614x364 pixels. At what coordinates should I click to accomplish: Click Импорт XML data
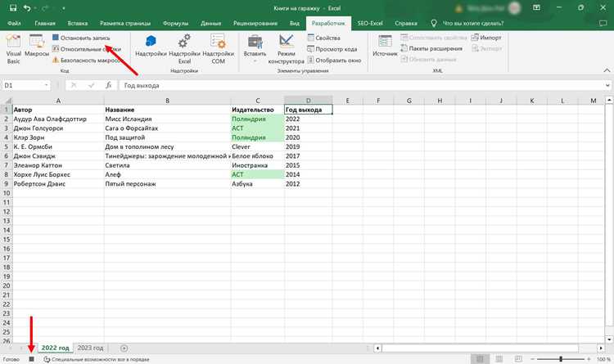click(x=486, y=38)
